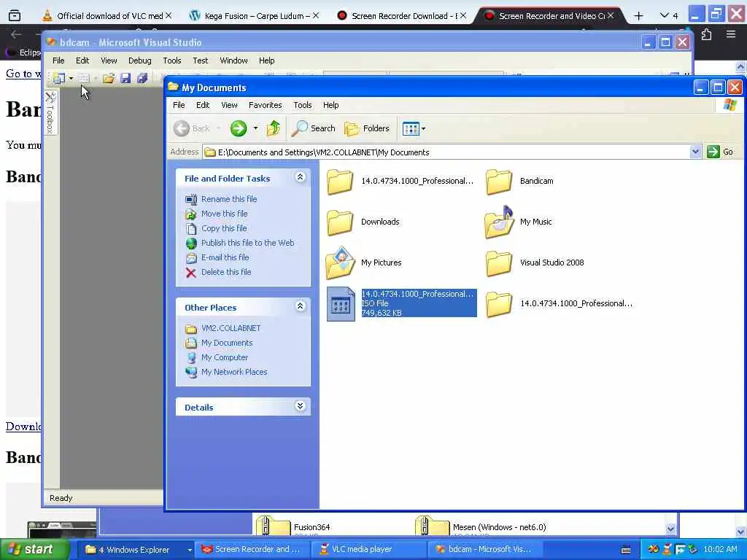Screen dimensions: 747x560
Task: Switch to Screen Recorder Download tab
Action: tap(402, 16)
